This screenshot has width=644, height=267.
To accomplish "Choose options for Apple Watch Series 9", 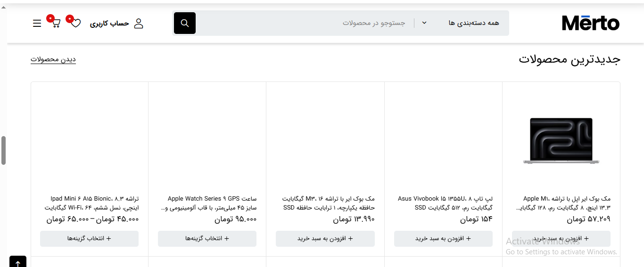I will [207, 239].
